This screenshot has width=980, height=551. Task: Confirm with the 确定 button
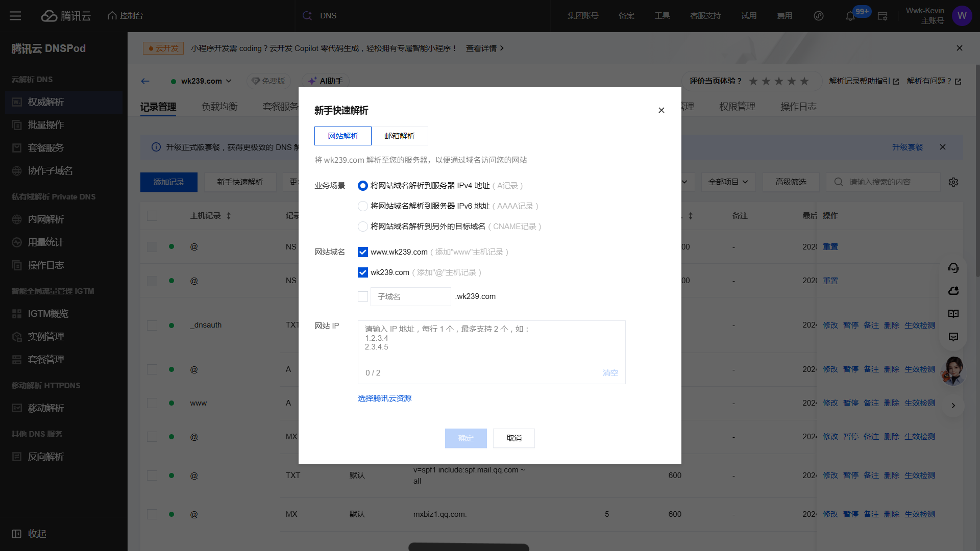tap(466, 438)
